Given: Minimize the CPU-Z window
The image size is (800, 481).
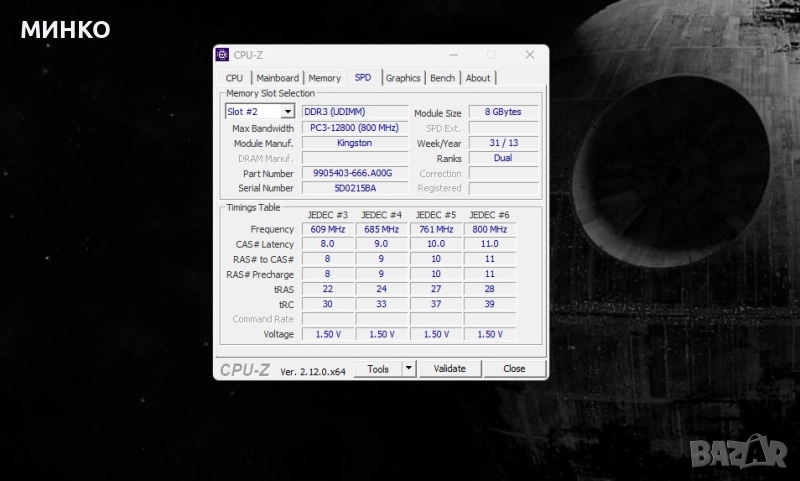Looking at the screenshot, I should tap(453, 55).
